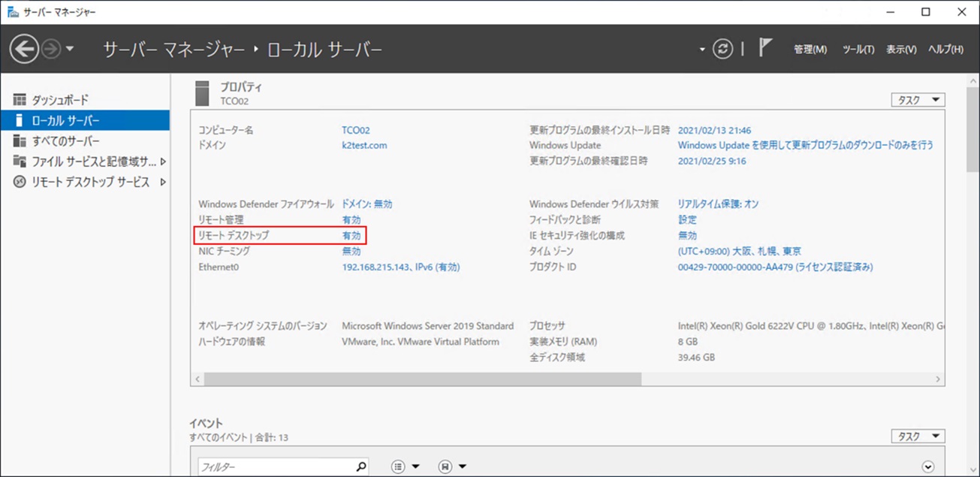Open the notifications flag icon
The height and width of the screenshot is (477, 980).
(764, 49)
